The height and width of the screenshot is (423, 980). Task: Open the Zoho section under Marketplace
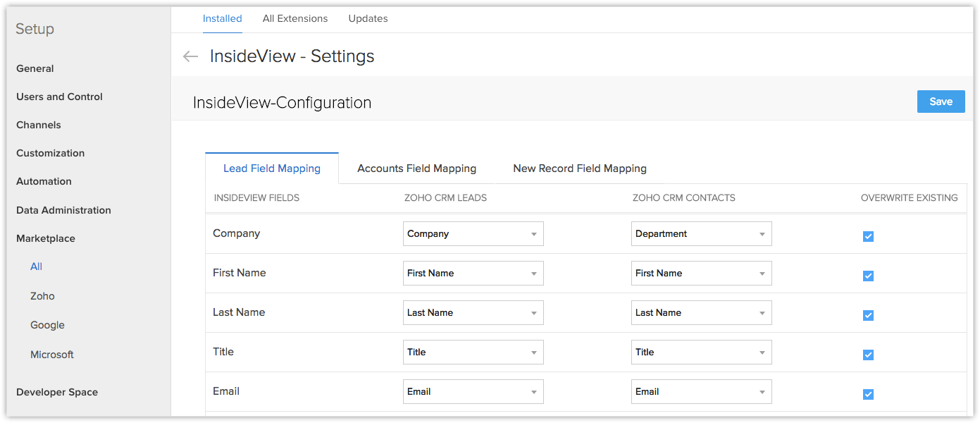pyautogui.click(x=42, y=295)
